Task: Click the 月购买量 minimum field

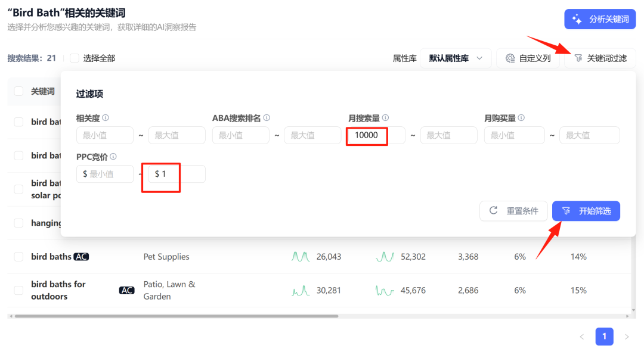Action: [x=514, y=135]
